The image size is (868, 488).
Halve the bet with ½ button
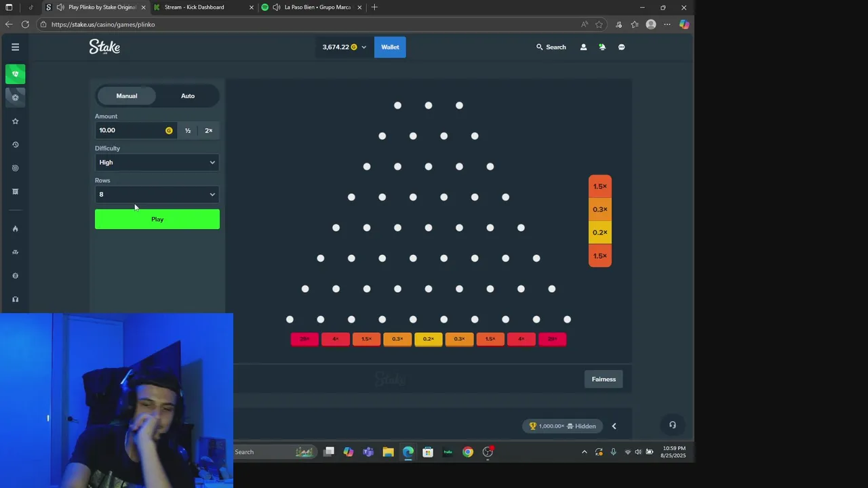point(188,130)
